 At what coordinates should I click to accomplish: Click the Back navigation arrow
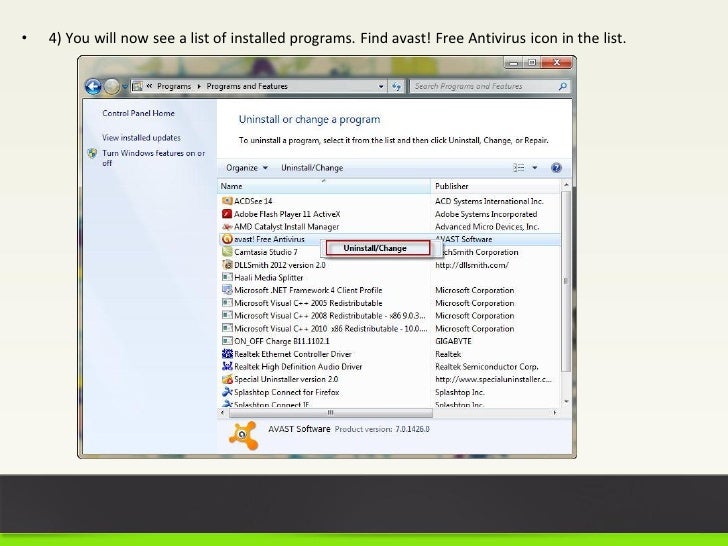[93, 86]
